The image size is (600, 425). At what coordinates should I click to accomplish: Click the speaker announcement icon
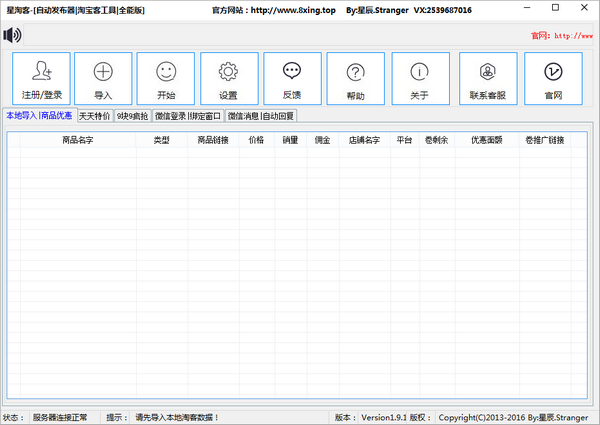point(12,35)
